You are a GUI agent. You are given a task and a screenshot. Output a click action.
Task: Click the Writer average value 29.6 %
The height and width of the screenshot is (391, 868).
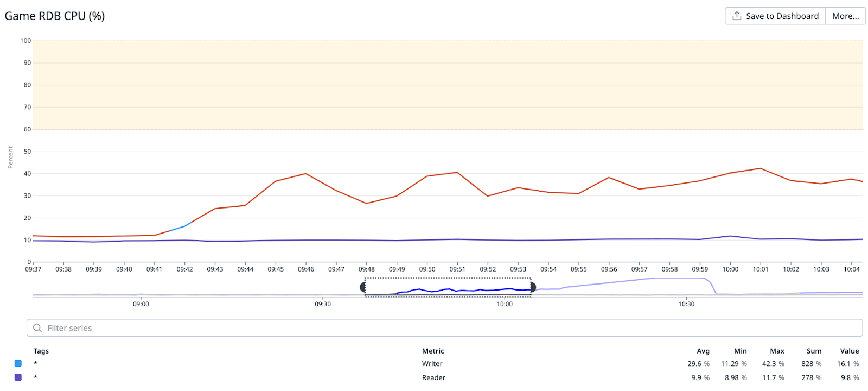[x=698, y=364]
